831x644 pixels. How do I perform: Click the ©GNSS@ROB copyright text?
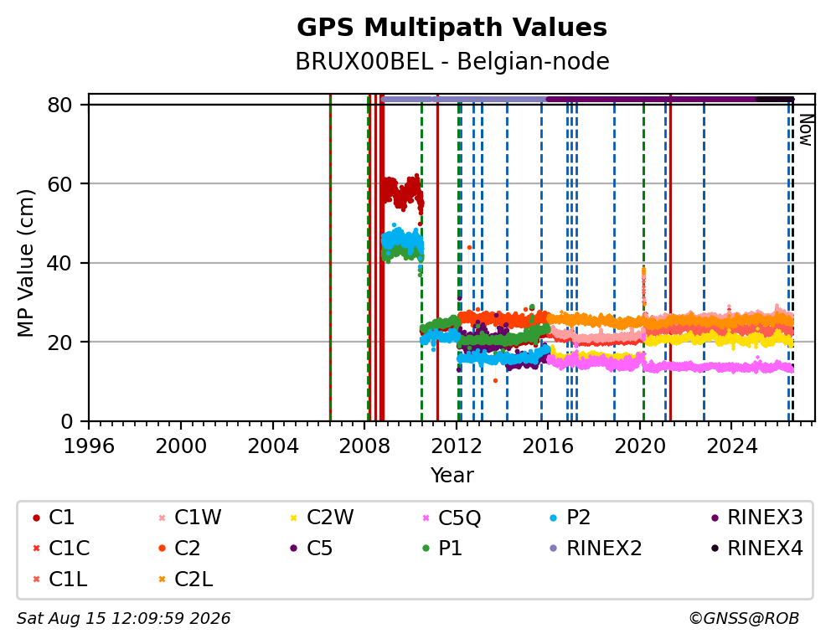[744, 619]
